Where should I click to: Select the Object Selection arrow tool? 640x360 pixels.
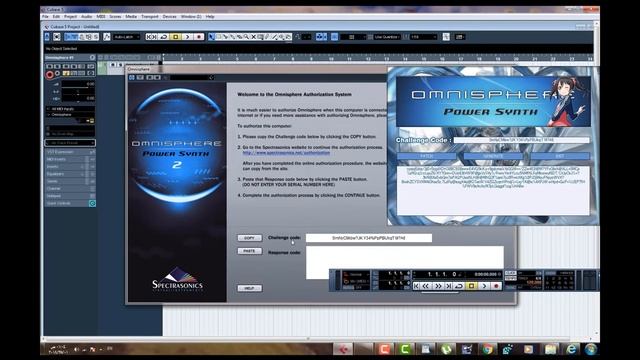(x=211, y=37)
